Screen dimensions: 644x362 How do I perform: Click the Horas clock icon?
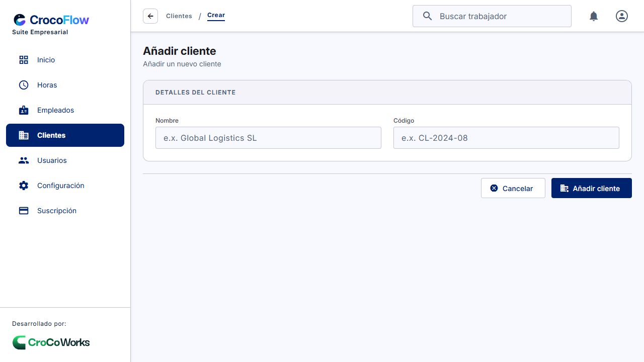(24, 85)
